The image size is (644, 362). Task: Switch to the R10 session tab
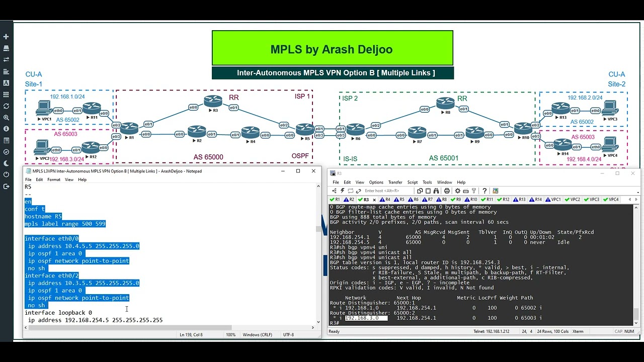[x=470, y=200]
